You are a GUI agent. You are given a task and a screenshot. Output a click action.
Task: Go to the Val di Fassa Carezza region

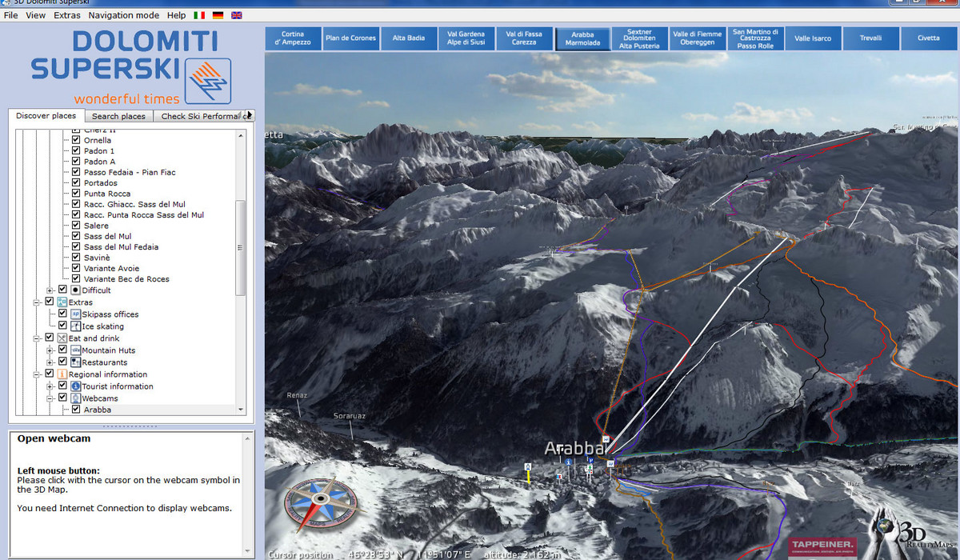click(x=524, y=38)
